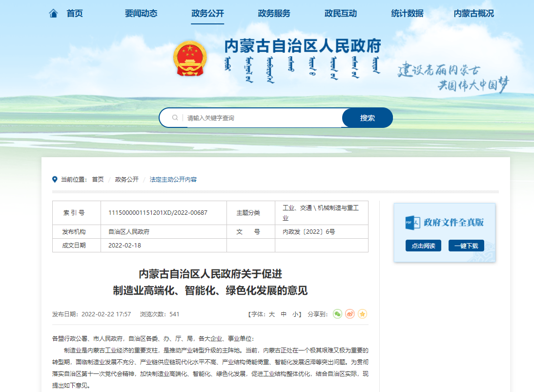Go to 统计数据 in the top menu

pos(407,13)
